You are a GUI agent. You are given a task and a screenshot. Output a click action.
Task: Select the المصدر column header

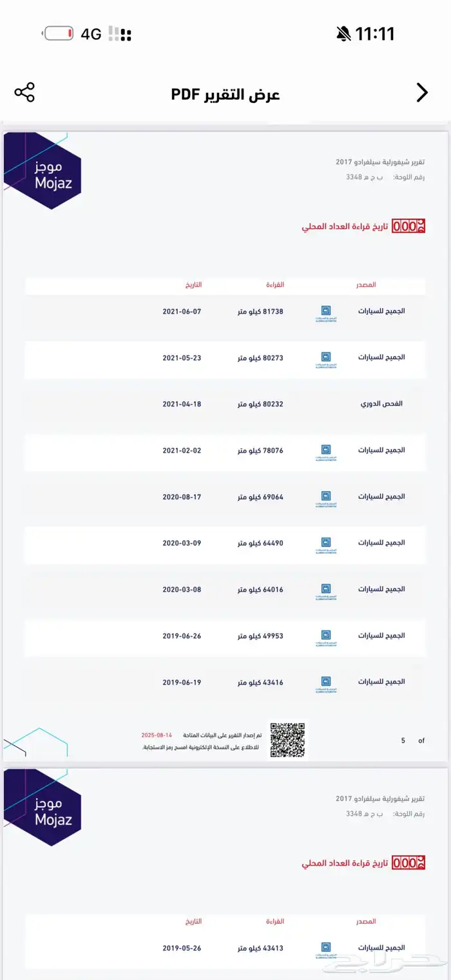tap(368, 285)
